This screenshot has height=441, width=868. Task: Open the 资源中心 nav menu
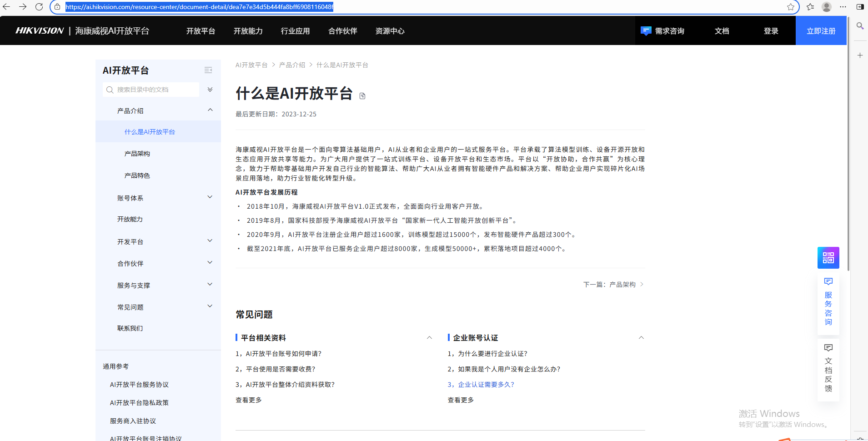coord(390,31)
